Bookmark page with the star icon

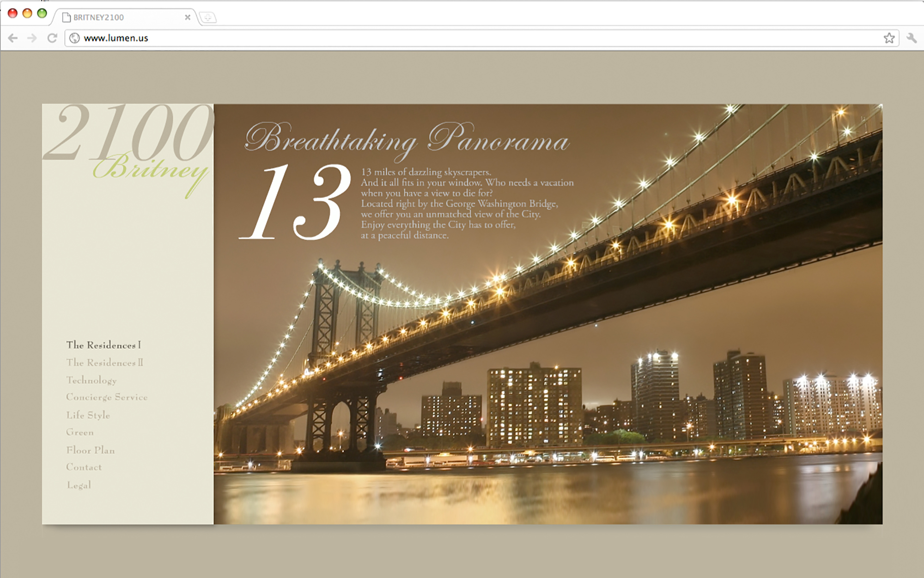coord(889,38)
